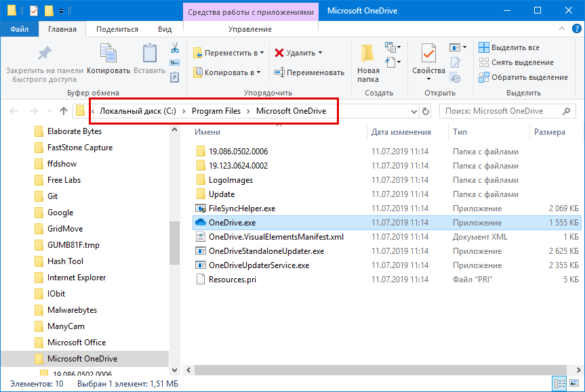Click the Copy path icon

pyautogui.click(x=175, y=62)
